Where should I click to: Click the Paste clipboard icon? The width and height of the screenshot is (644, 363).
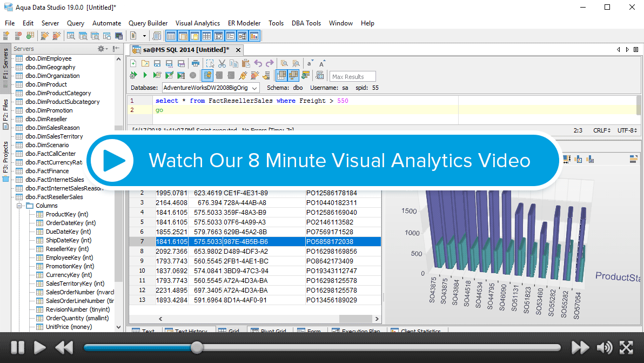(x=246, y=63)
